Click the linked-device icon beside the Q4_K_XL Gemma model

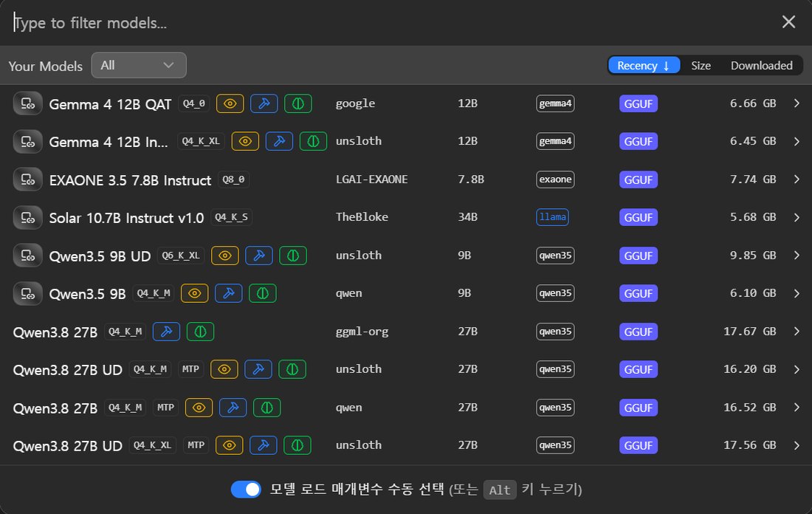(27, 142)
